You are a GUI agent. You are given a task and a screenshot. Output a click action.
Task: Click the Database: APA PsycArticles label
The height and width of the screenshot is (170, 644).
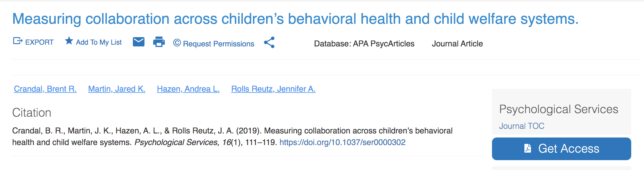[x=364, y=44]
